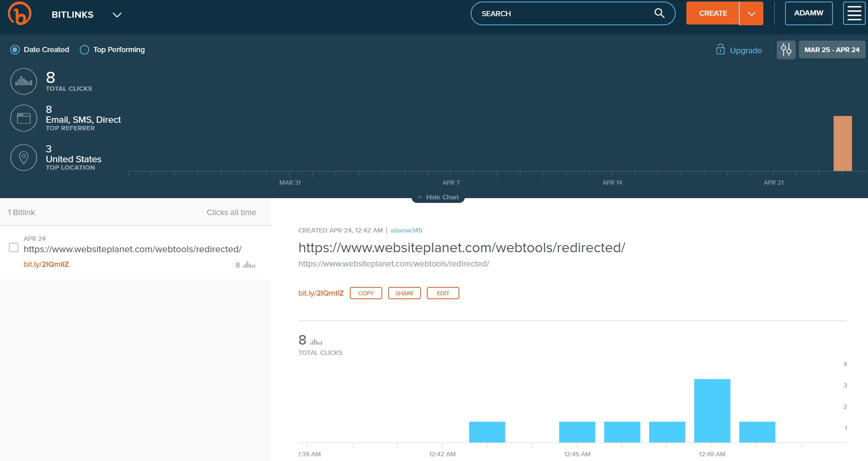Open the adamw345 user link
This screenshot has height=461, width=868.
406,230
